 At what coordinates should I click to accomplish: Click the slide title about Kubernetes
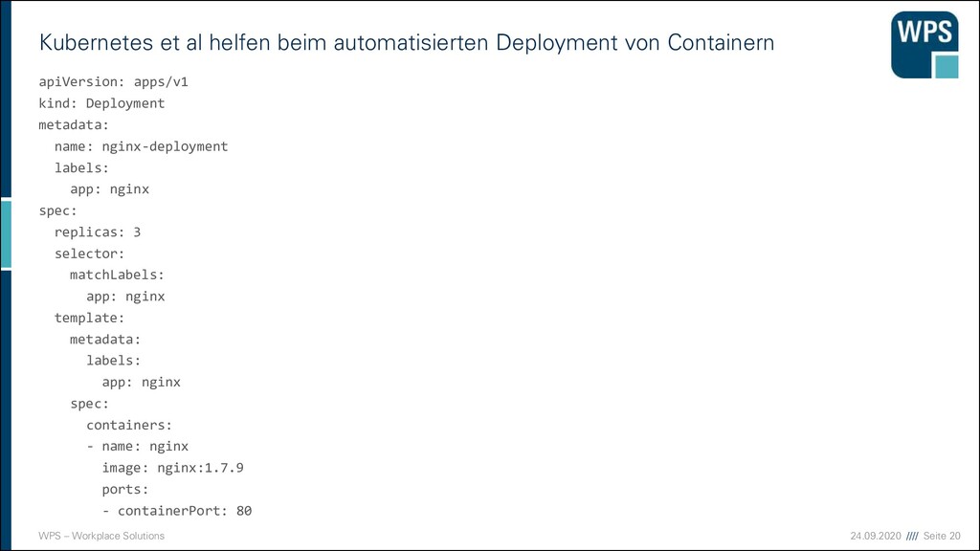(406, 42)
